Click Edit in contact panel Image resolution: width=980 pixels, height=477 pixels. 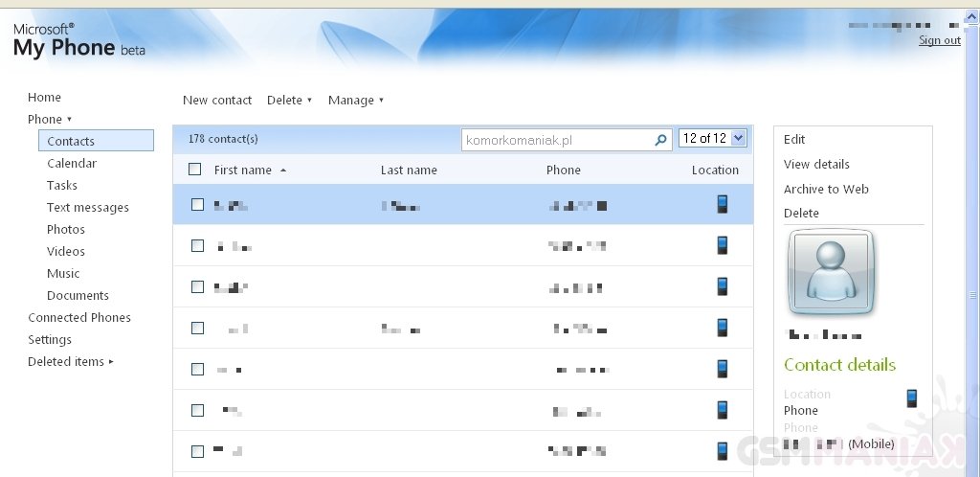coord(794,140)
